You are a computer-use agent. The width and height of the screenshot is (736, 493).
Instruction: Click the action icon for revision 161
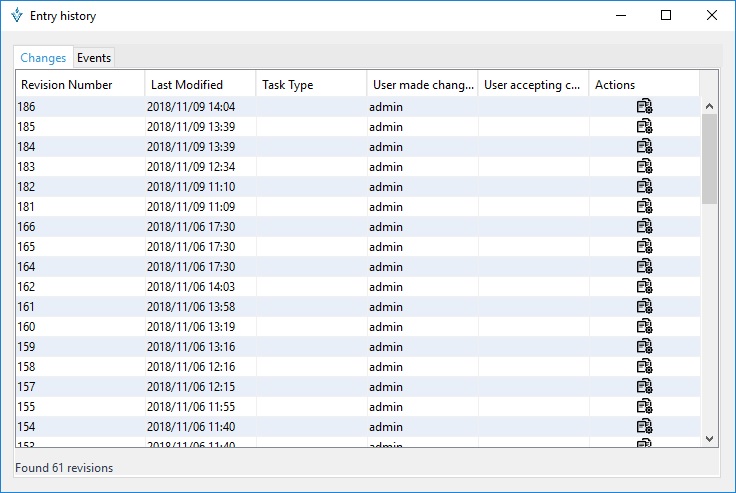(x=644, y=306)
